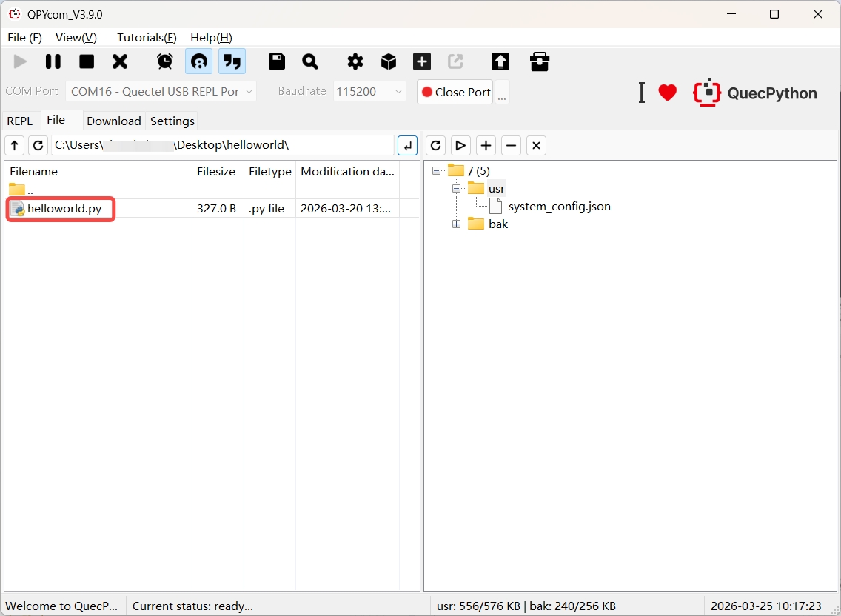Open the Tutorials menu
The image size is (841, 616).
pyautogui.click(x=147, y=38)
